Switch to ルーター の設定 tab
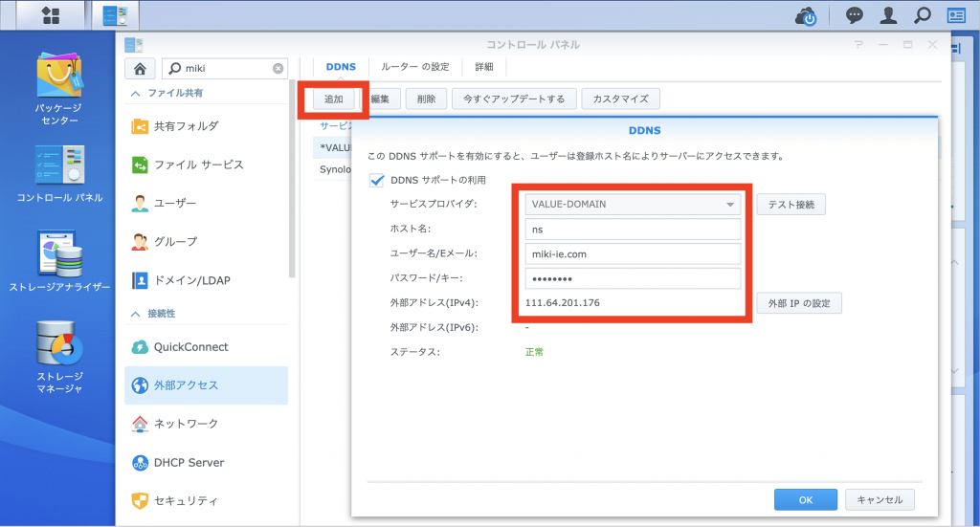This screenshot has height=527, width=980. pyautogui.click(x=414, y=67)
